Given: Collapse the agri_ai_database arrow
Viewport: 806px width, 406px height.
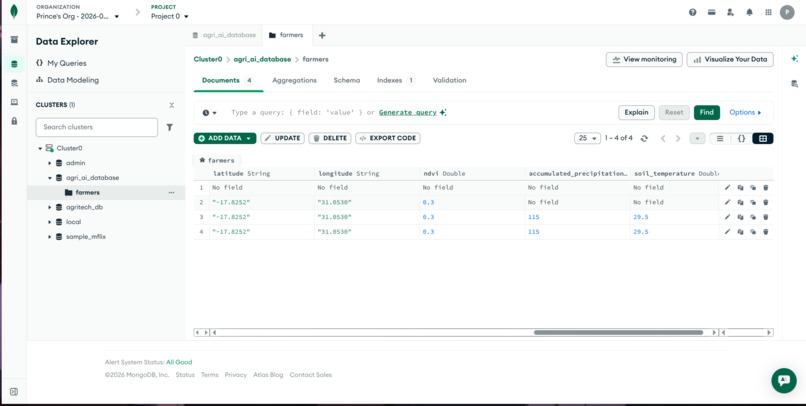Looking at the screenshot, I should click(50, 178).
